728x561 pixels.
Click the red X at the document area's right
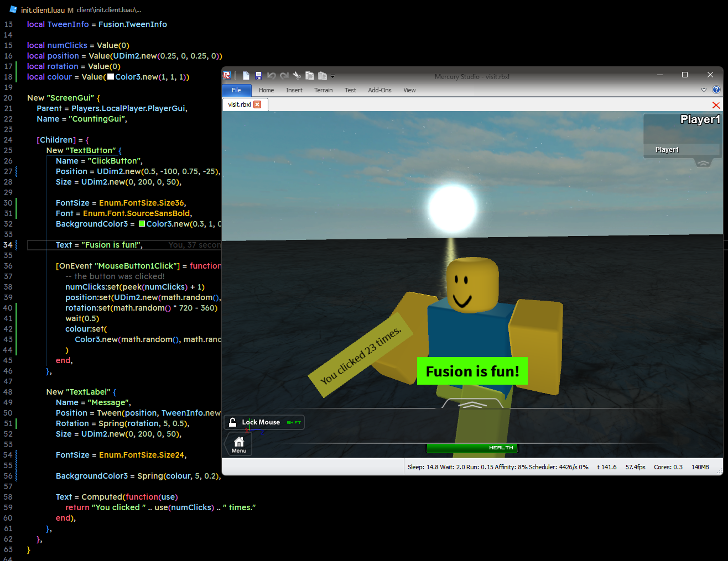(x=716, y=105)
